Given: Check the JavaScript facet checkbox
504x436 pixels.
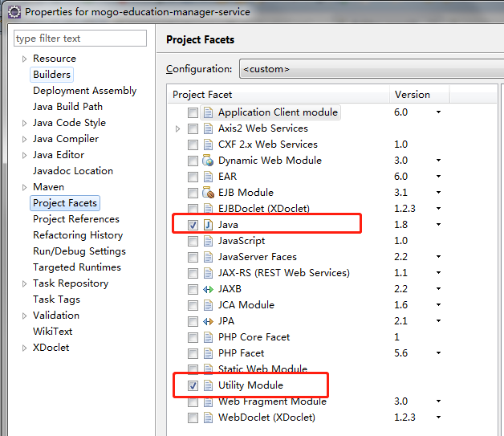Looking at the screenshot, I should point(193,241).
